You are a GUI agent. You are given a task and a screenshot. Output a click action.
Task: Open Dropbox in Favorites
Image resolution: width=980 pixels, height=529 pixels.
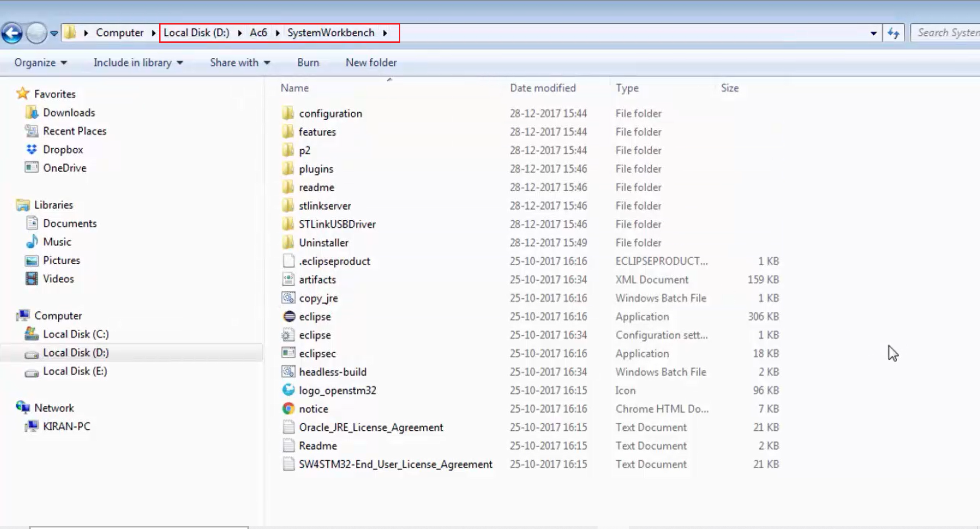coord(63,149)
